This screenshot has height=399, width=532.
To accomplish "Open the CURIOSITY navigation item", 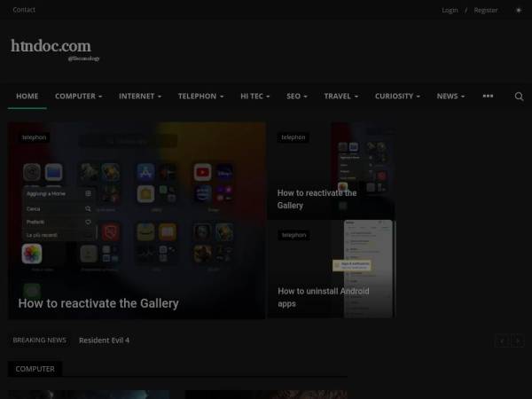I will pos(397,96).
